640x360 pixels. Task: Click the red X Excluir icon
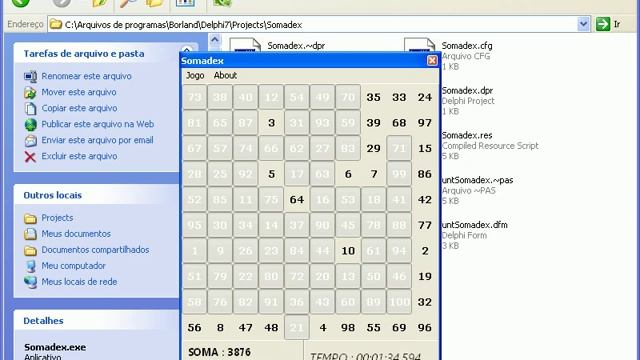[30, 156]
